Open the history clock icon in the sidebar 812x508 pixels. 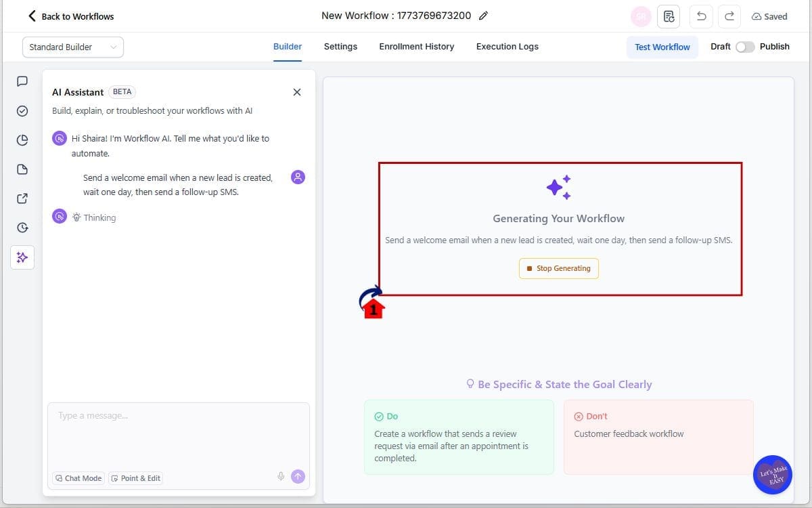(22, 228)
